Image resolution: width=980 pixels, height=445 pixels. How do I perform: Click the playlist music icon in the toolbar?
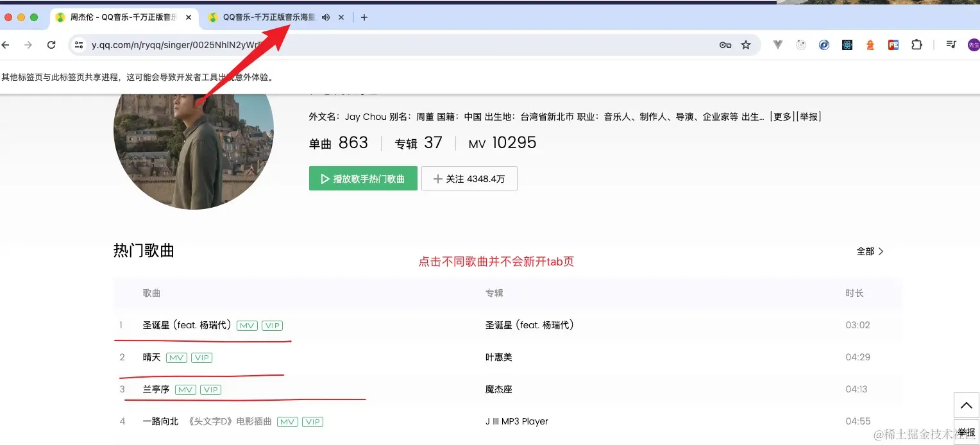pyautogui.click(x=951, y=44)
